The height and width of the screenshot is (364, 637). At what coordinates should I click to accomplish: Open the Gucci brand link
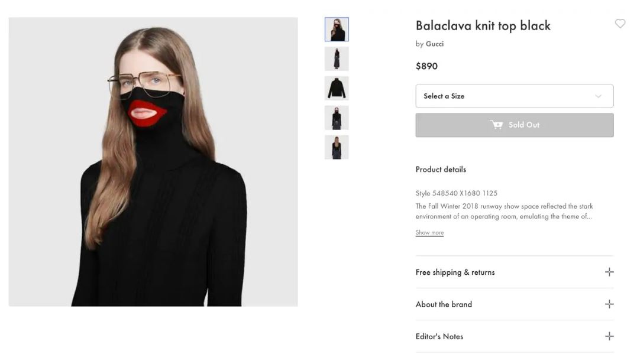(x=435, y=44)
